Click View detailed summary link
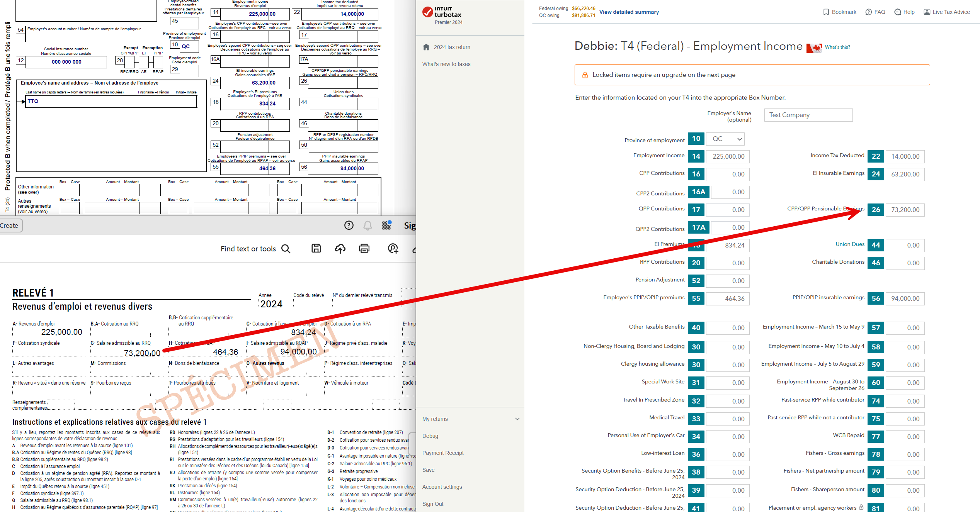 tap(629, 12)
